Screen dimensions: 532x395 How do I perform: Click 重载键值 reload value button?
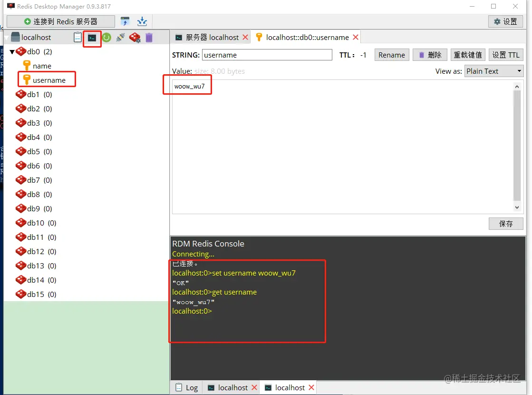tap(468, 55)
